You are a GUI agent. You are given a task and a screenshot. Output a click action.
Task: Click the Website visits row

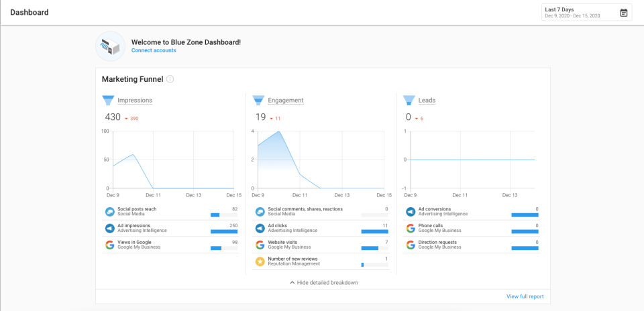[321, 245]
